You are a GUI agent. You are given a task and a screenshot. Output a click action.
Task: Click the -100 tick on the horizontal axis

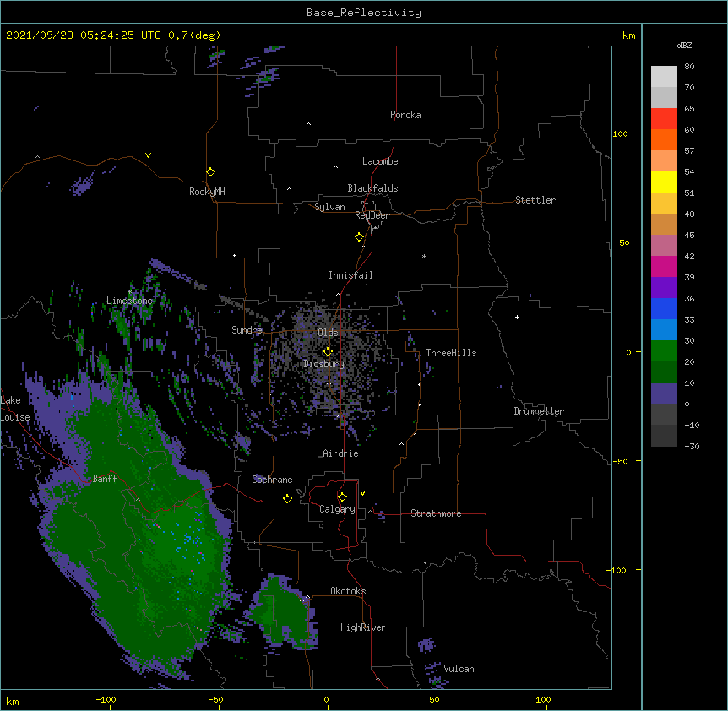[x=106, y=699]
